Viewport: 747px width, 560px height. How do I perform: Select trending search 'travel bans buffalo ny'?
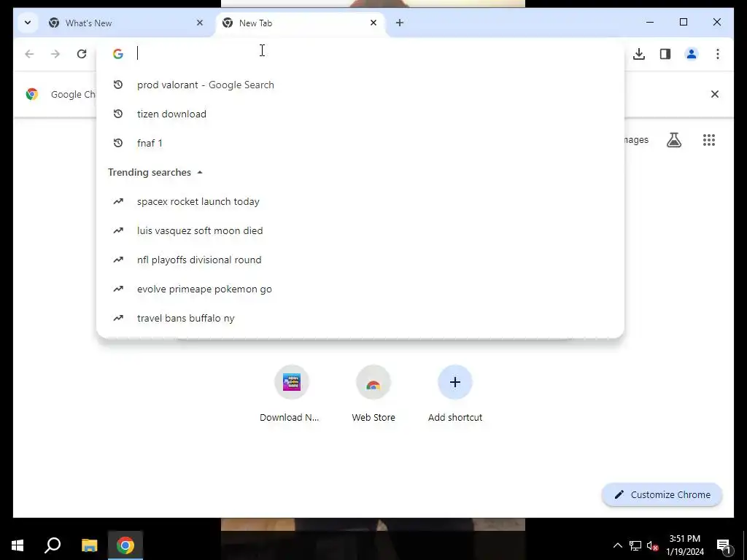click(x=360, y=318)
